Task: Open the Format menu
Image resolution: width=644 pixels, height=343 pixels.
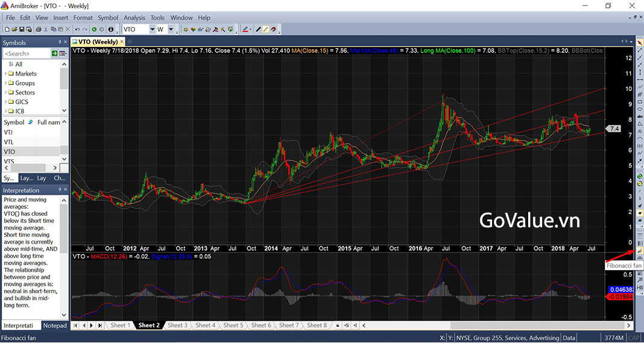Action: point(83,17)
